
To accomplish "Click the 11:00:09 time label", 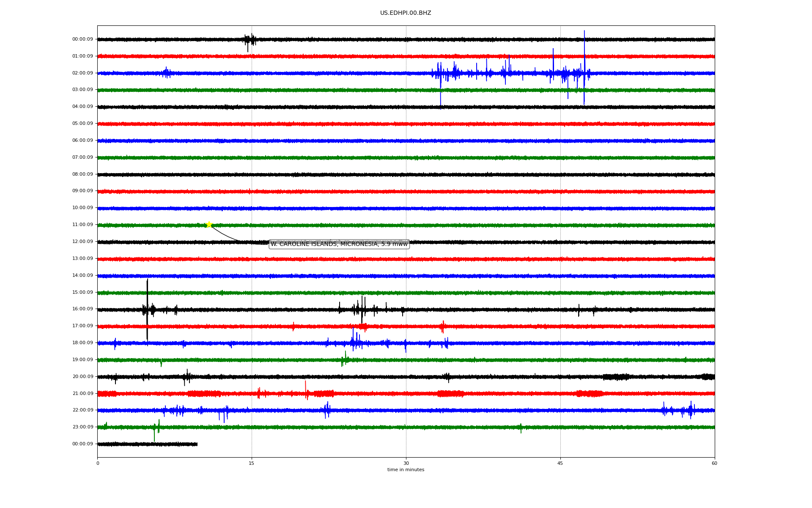I will point(82,225).
